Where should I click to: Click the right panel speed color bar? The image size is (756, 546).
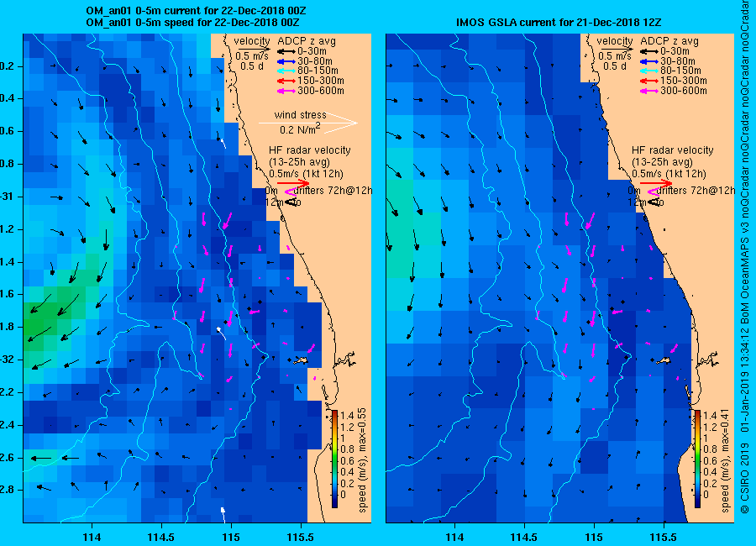(x=697, y=459)
